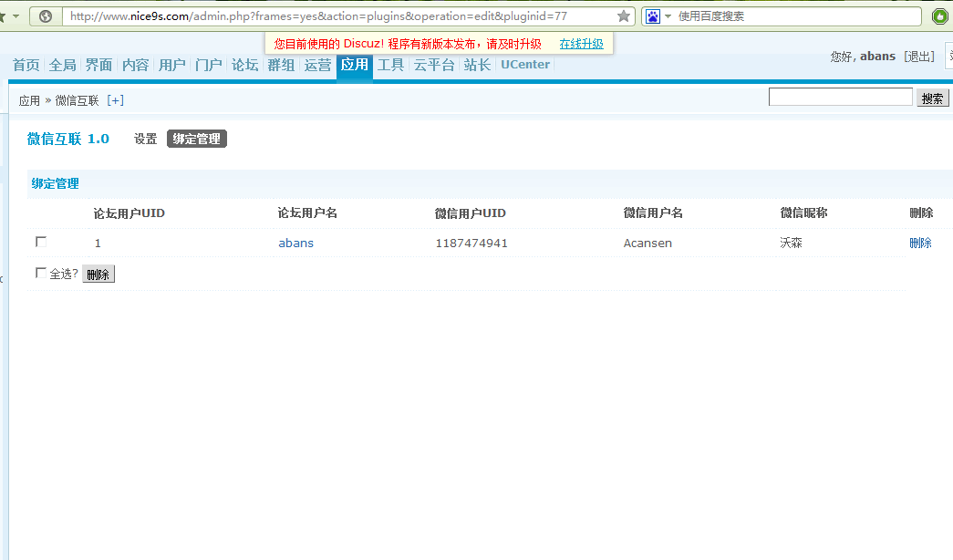This screenshot has width=953, height=560.
Task: Click the 搜索 button
Action: [x=932, y=99]
